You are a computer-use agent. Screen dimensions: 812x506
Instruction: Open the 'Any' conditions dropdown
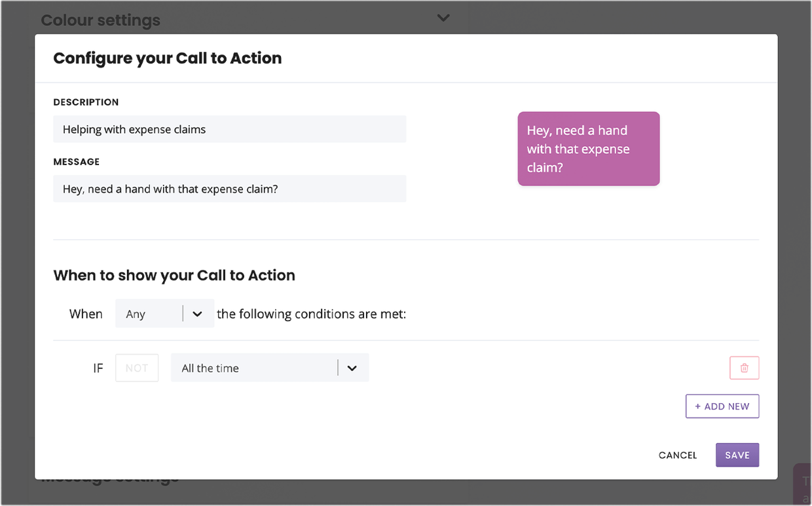164,314
